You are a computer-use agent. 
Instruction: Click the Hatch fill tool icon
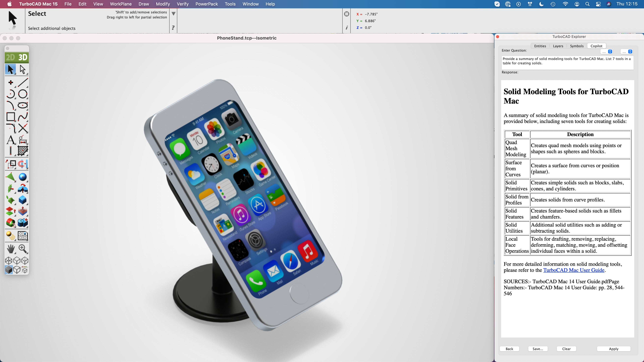[x=23, y=151]
